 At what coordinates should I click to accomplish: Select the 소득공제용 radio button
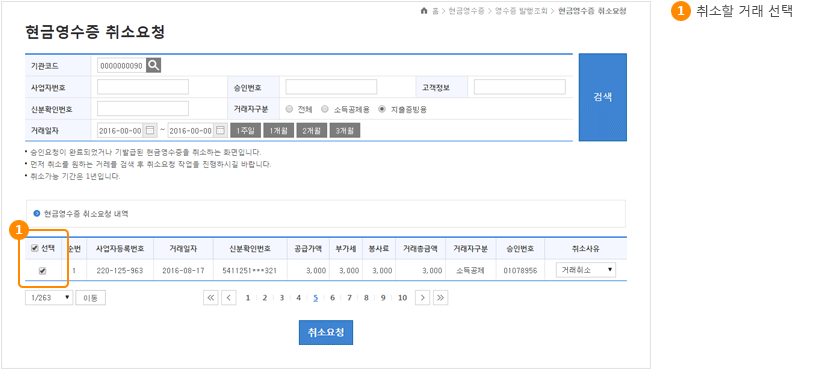pyautogui.click(x=325, y=109)
